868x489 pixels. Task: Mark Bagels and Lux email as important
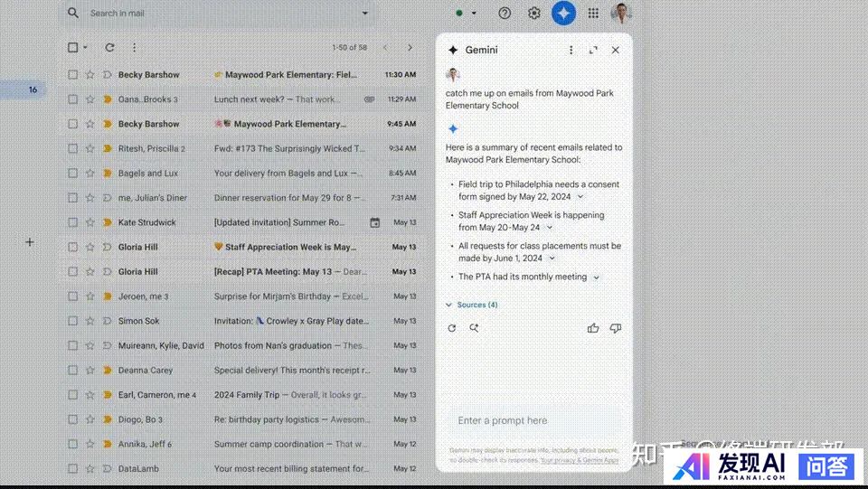pos(108,174)
